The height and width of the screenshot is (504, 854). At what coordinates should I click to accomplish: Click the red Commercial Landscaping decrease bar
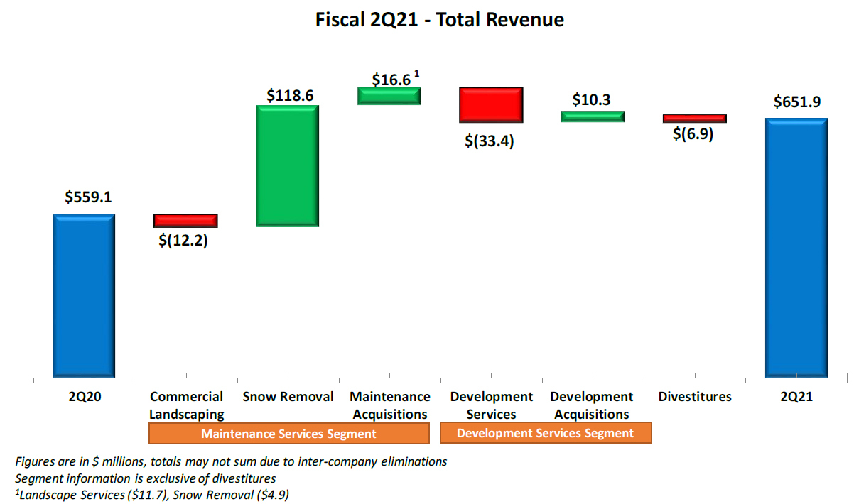coord(185,221)
